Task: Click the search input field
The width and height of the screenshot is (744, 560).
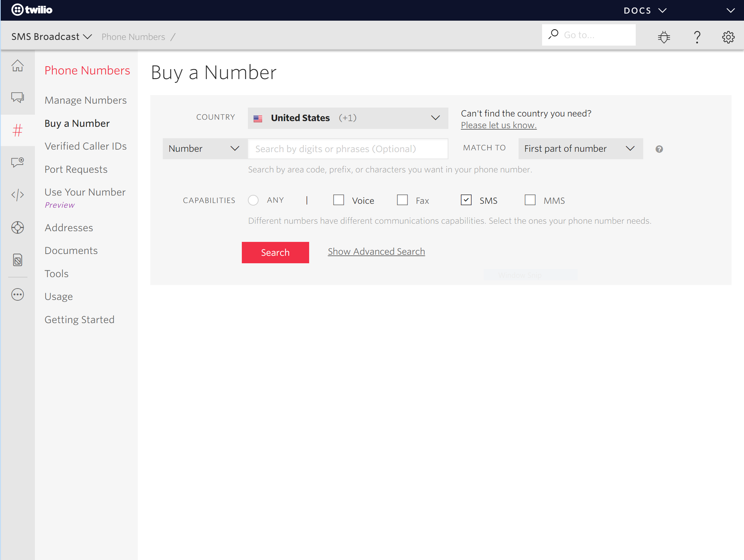Action: pos(347,148)
